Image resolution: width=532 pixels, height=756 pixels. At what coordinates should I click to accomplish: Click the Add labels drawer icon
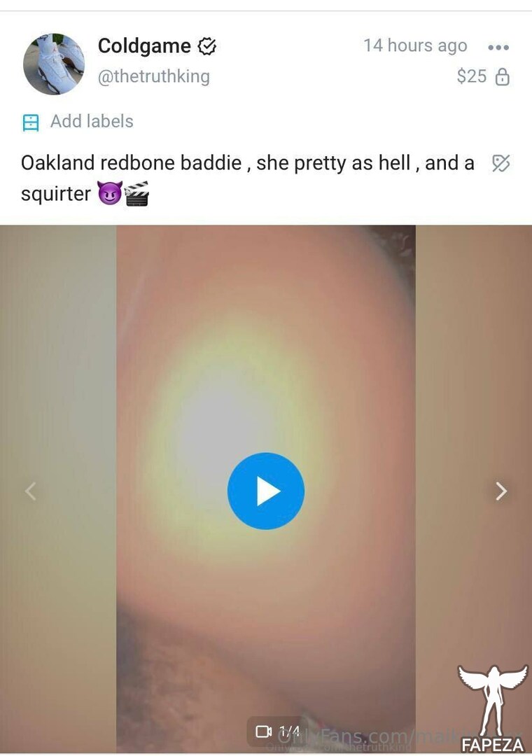coord(30,122)
